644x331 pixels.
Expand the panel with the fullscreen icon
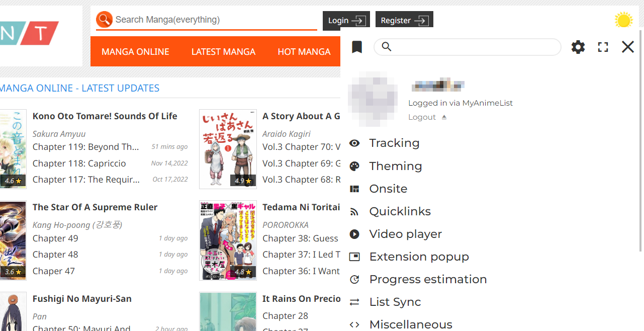click(603, 47)
